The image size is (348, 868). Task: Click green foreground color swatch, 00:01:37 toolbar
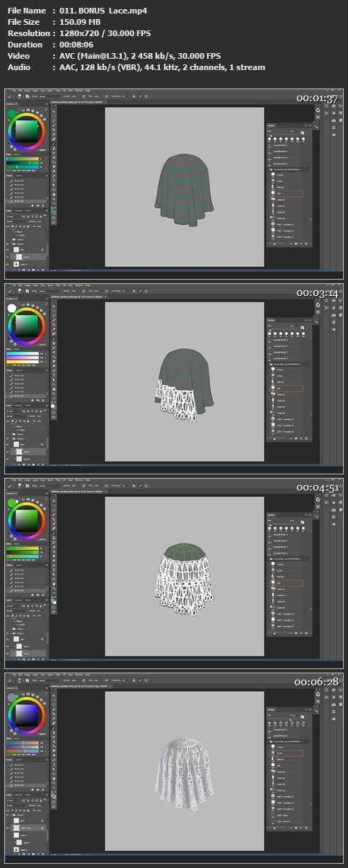coord(53,210)
